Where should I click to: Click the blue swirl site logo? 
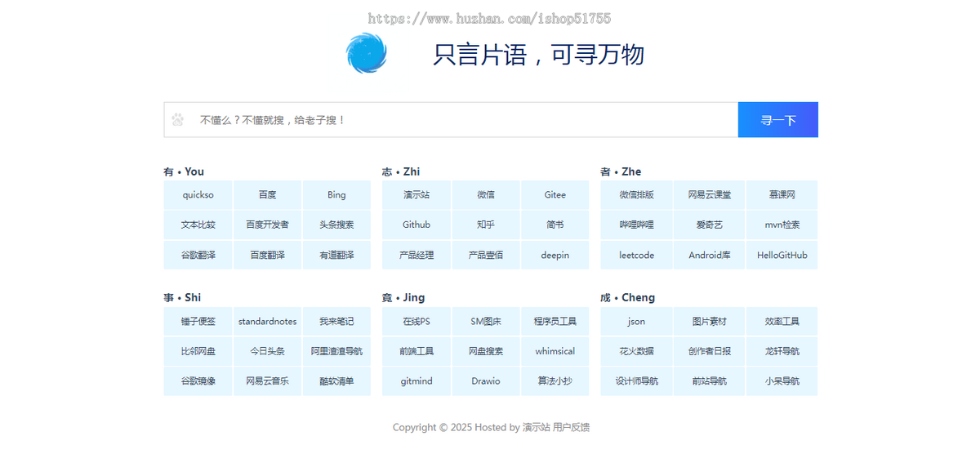[x=366, y=53]
